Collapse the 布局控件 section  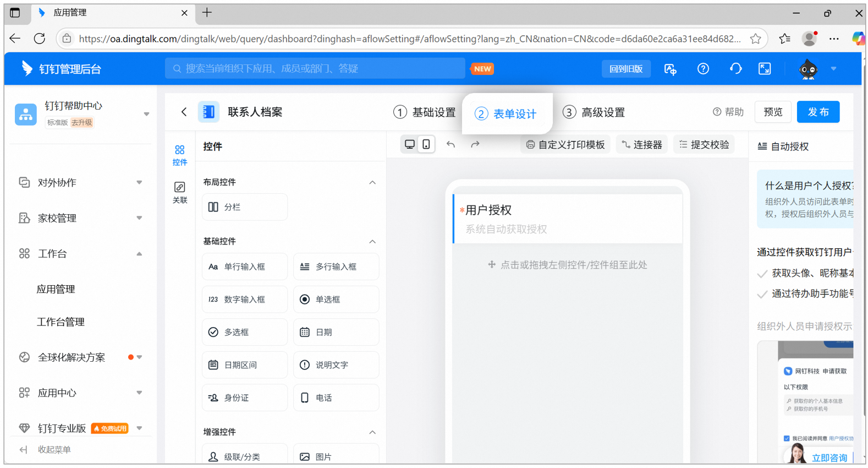tap(372, 182)
